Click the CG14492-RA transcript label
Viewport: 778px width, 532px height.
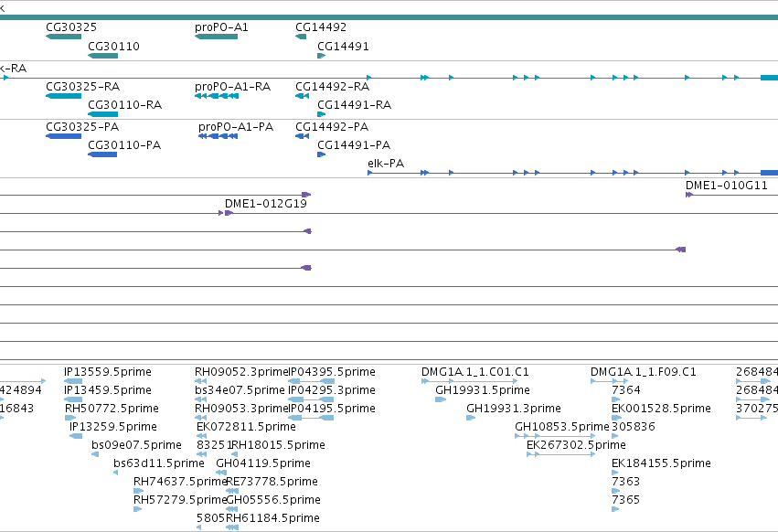(333, 87)
